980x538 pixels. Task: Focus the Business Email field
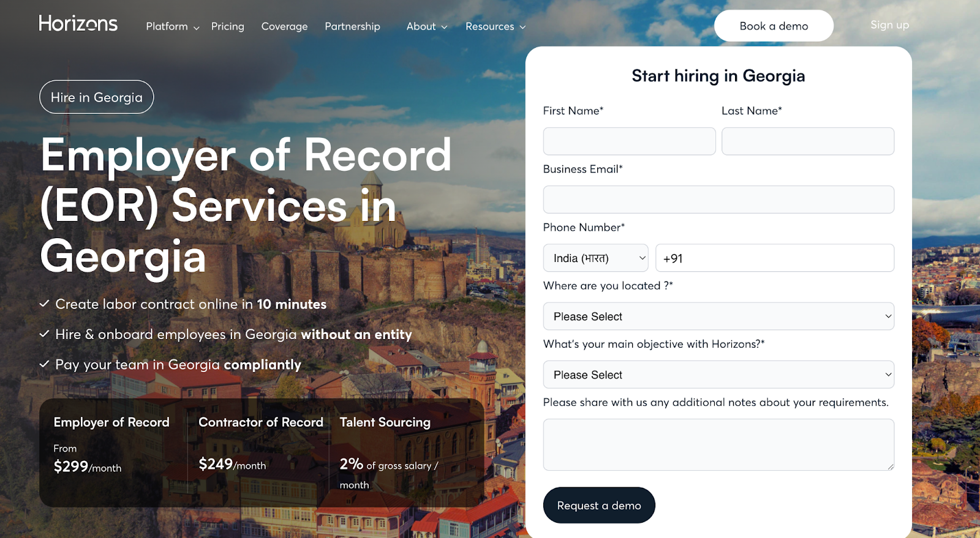click(x=718, y=200)
